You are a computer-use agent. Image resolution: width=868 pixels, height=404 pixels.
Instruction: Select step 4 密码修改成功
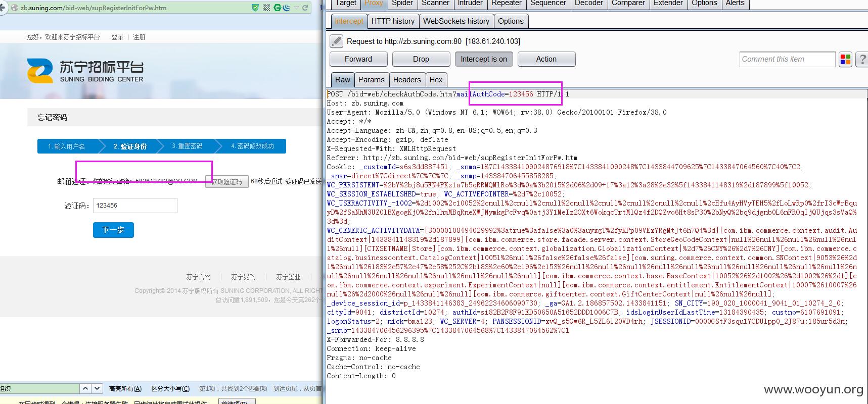[x=253, y=146]
